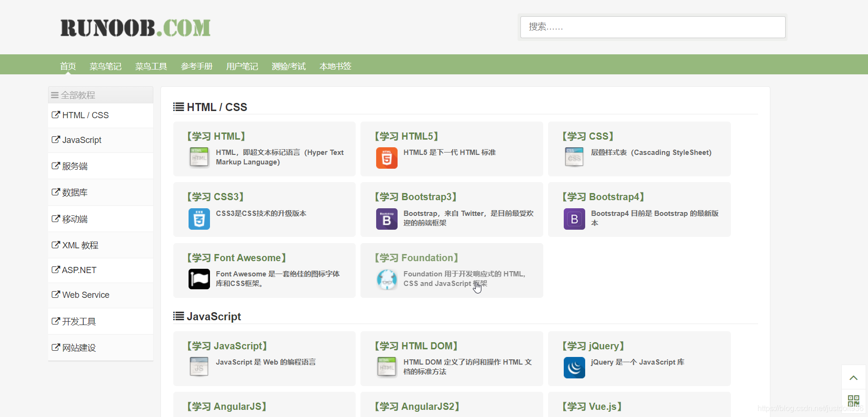Open the 【学习 Foundation】 title link
Viewport: 868px width, 417px height.
pyautogui.click(x=417, y=258)
